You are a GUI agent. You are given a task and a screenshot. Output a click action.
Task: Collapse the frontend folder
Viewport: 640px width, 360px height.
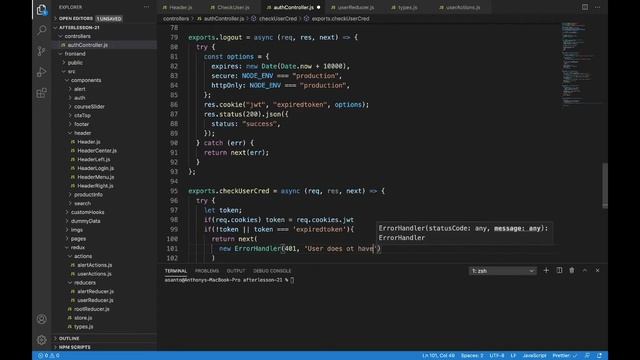click(75, 54)
